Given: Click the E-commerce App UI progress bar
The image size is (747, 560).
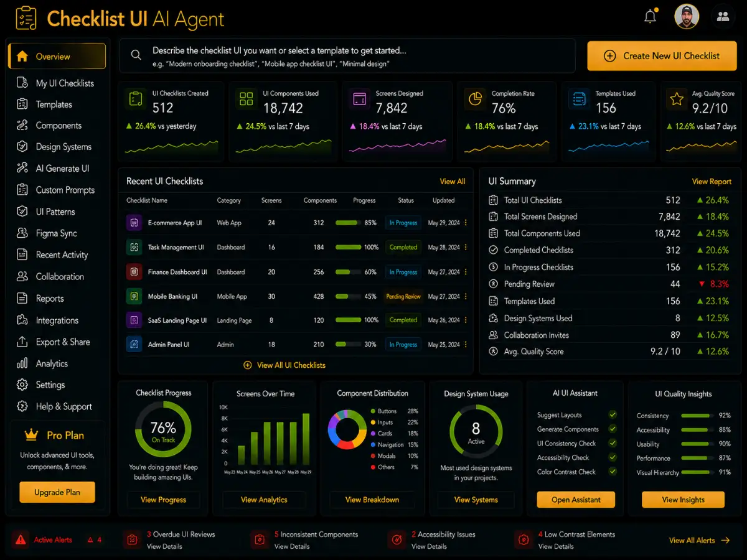Looking at the screenshot, I should click(x=348, y=223).
